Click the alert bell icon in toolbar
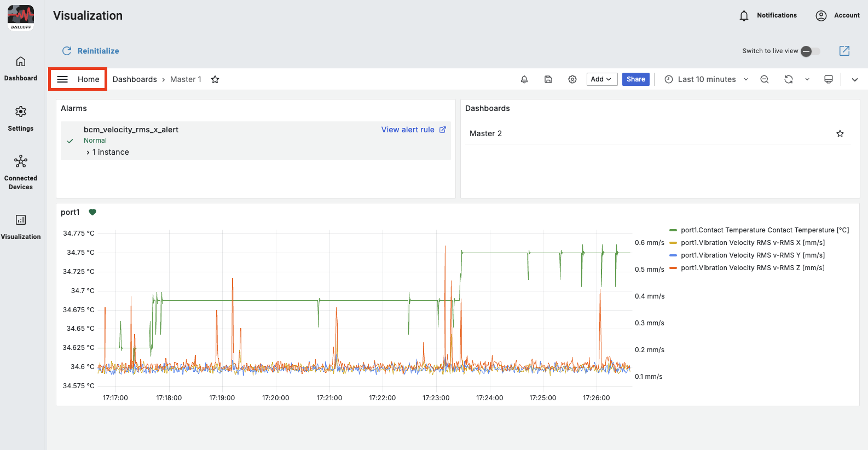The height and width of the screenshot is (450, 868). pyautogui.click(x=524, y=79)
